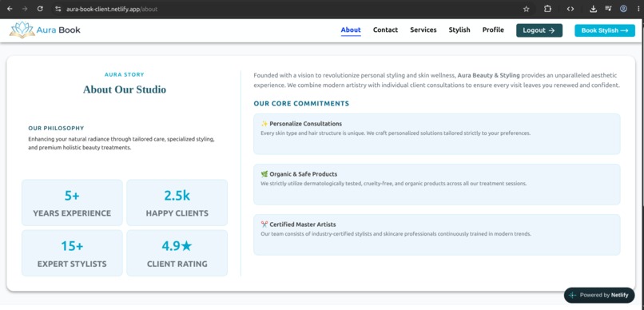Open the Profile navigation tab
Image resolution: width=644 pixels, height=310 pixels.
pos(493,30)
